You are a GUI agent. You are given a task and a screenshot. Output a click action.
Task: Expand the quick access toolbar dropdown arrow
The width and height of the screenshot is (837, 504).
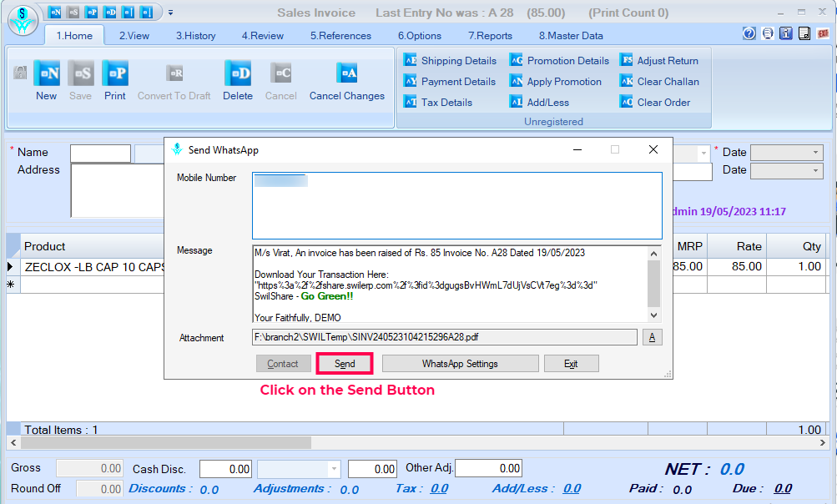point(171,13)
